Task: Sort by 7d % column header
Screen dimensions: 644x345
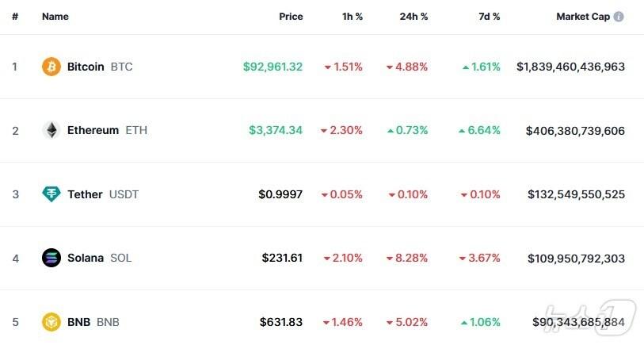Action: 489,17
